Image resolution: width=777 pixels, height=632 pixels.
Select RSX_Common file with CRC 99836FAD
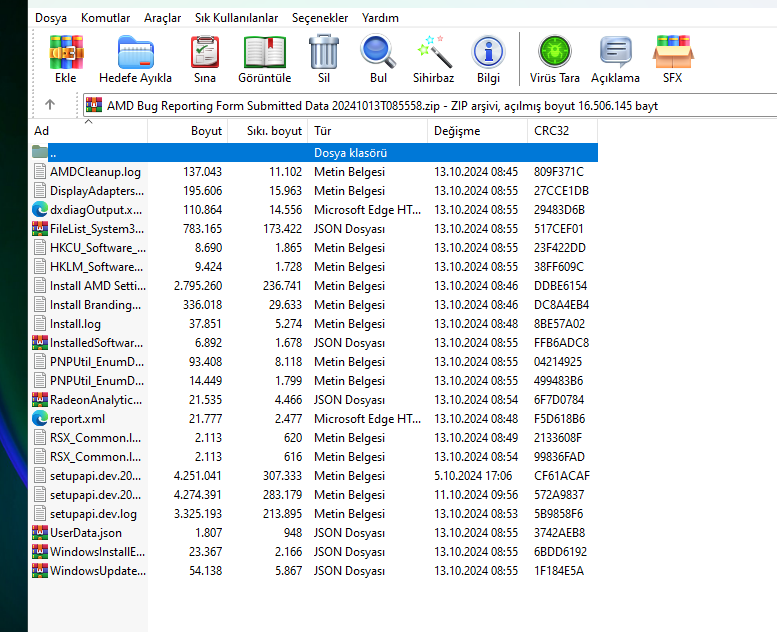[x=96, y=457]
